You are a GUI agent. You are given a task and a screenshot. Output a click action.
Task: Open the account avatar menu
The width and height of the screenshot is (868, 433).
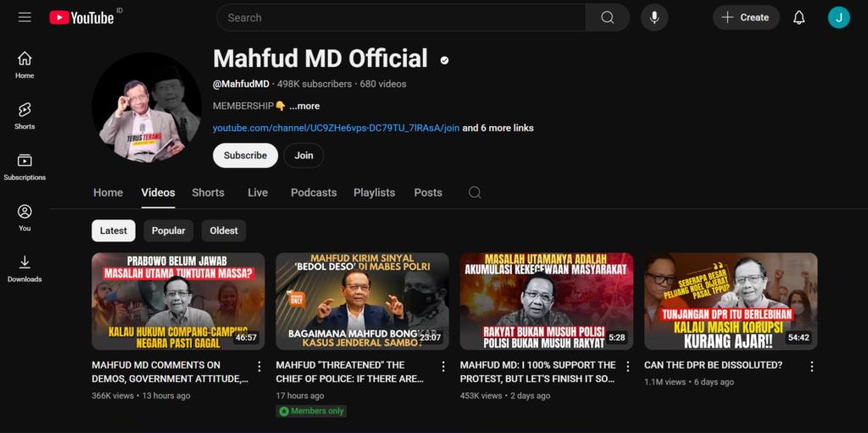838,18
